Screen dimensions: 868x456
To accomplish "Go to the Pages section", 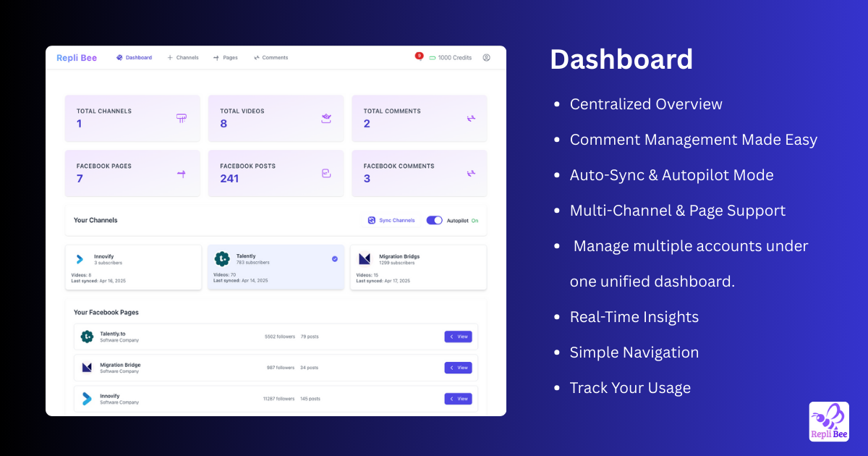I will [226, 57].
